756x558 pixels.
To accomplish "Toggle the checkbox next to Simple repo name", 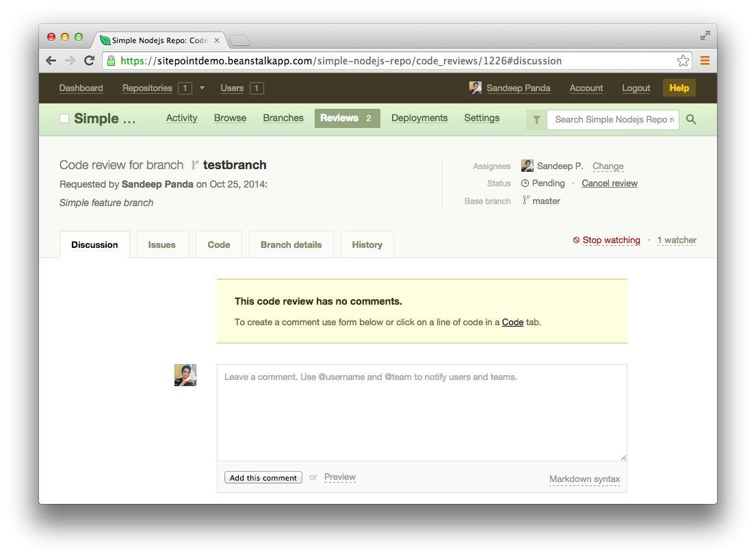I will [x=64, y=118].
